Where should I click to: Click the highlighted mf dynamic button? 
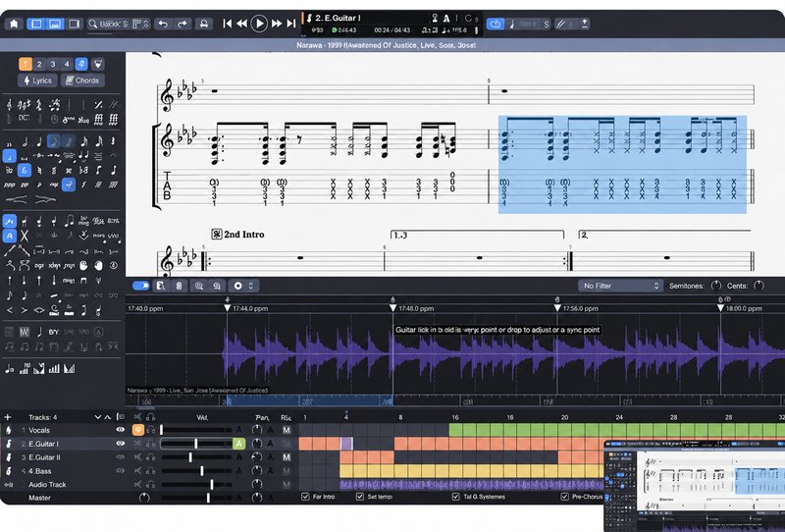tap(69, 185)
